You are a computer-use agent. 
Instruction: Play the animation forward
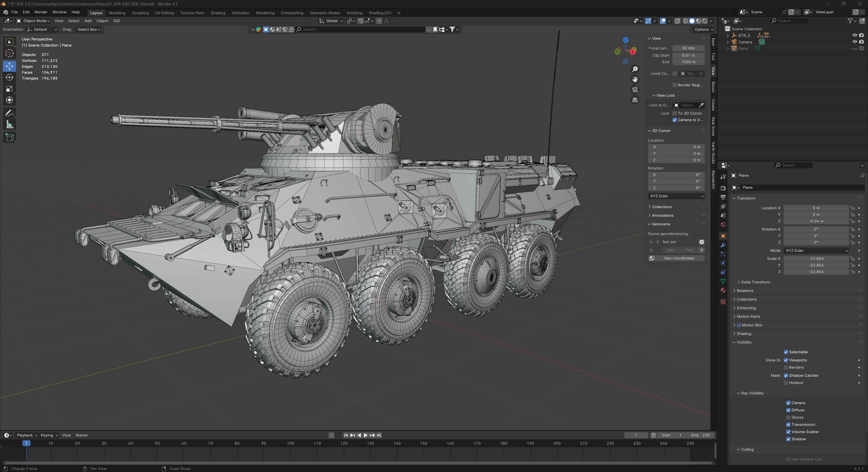(366, 435)
